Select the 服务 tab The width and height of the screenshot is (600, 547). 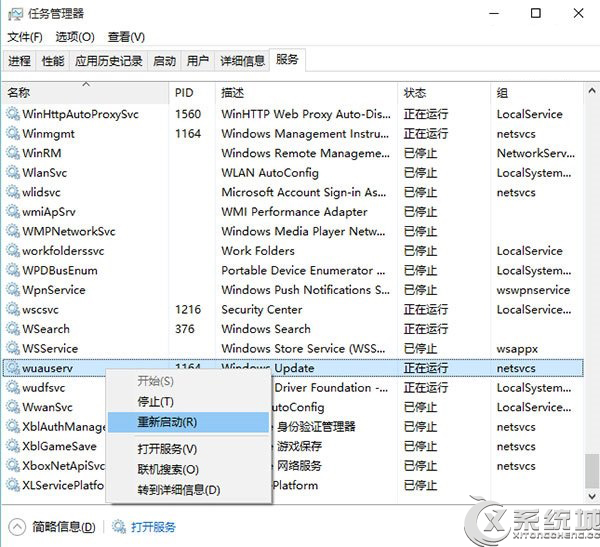[x=287, y=59]
